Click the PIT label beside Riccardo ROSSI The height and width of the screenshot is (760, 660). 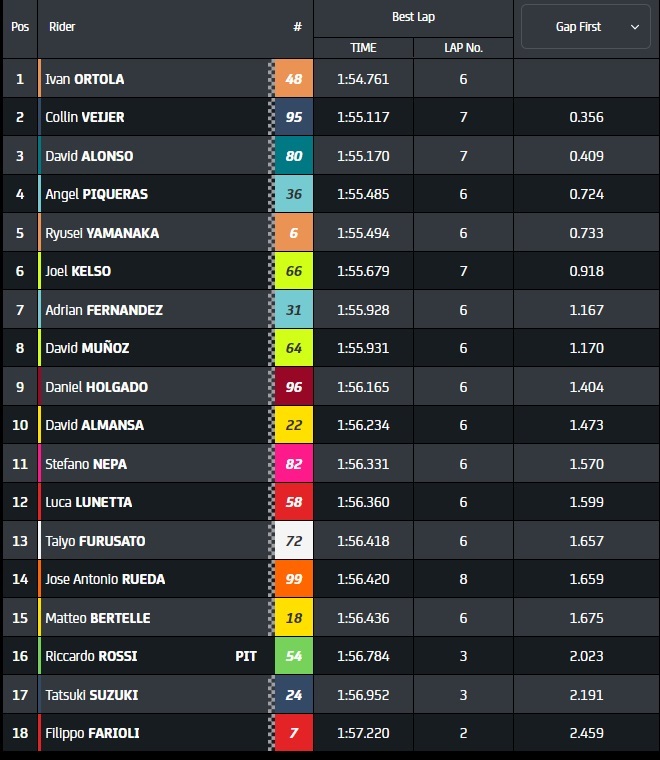246,656
